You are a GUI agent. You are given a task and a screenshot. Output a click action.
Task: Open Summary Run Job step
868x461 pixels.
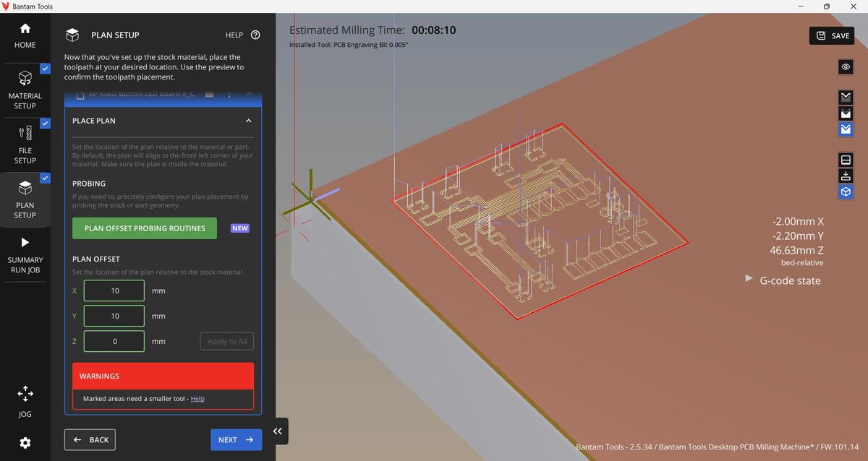click(x=25, y=254)
